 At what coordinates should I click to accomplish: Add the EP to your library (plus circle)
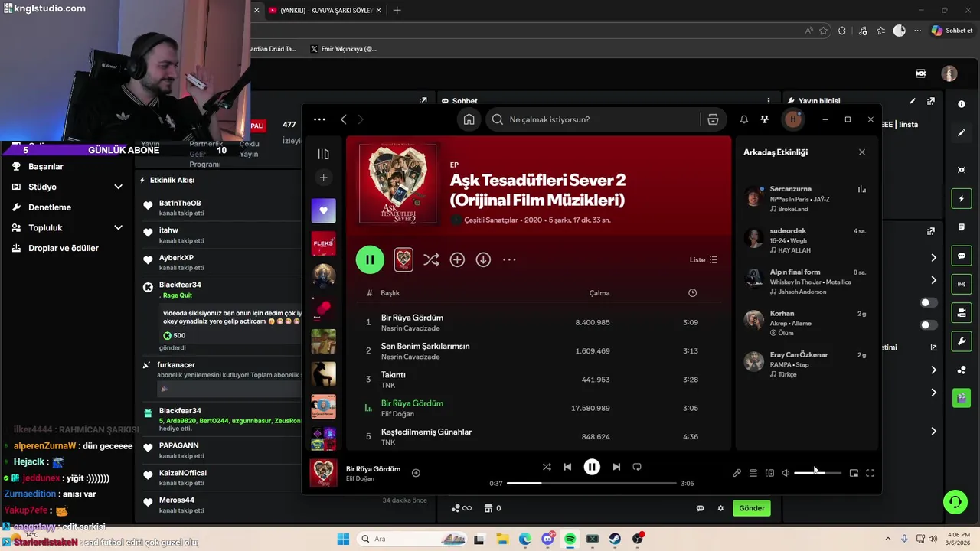tap(457, 260)
